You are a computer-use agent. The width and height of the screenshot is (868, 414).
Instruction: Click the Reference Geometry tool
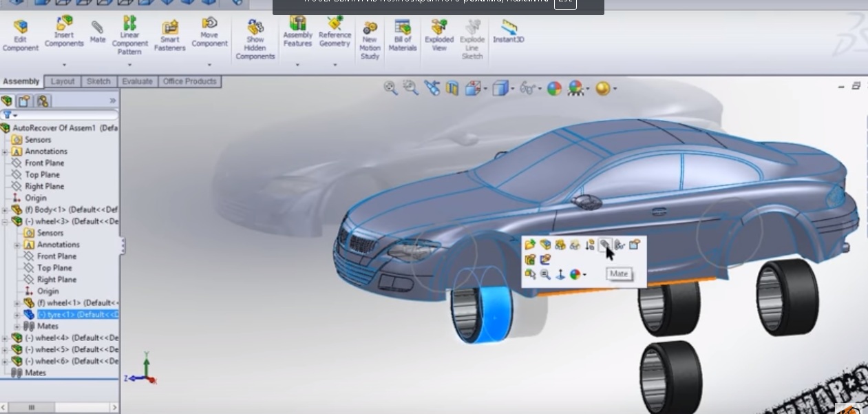[x=335, y=32]
